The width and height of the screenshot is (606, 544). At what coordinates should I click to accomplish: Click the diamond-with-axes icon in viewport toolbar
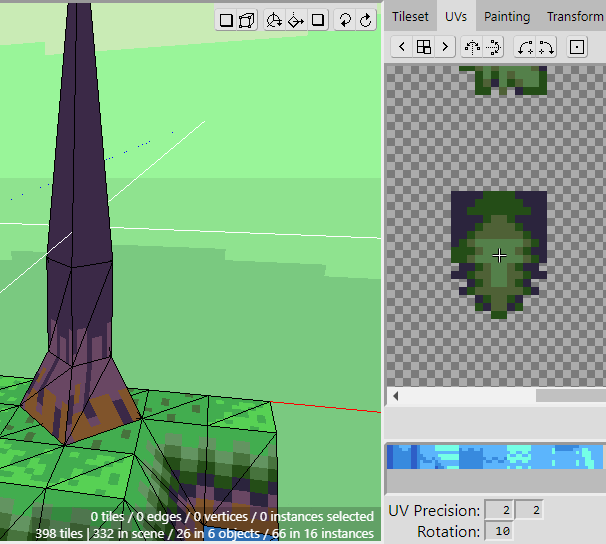click(296, 20)
